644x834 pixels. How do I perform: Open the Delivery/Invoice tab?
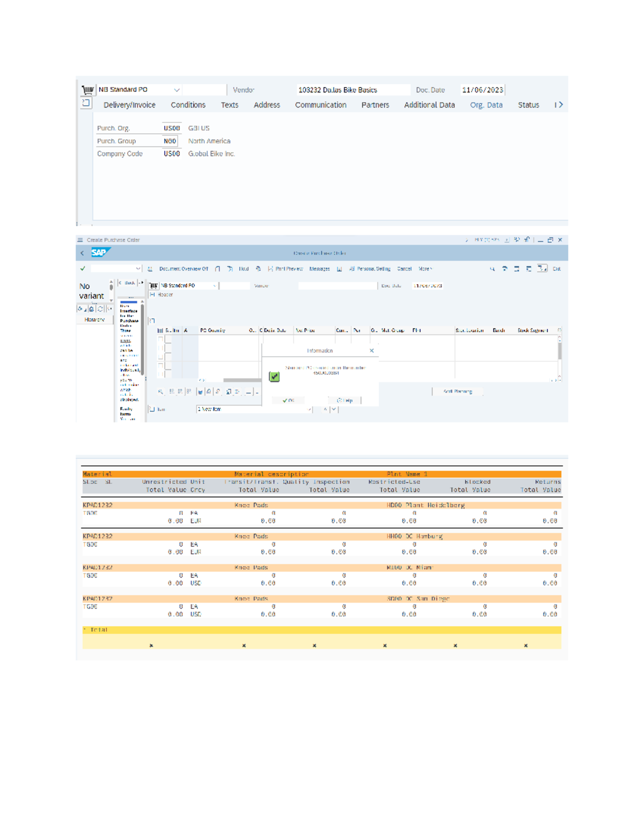pos(129,105)
